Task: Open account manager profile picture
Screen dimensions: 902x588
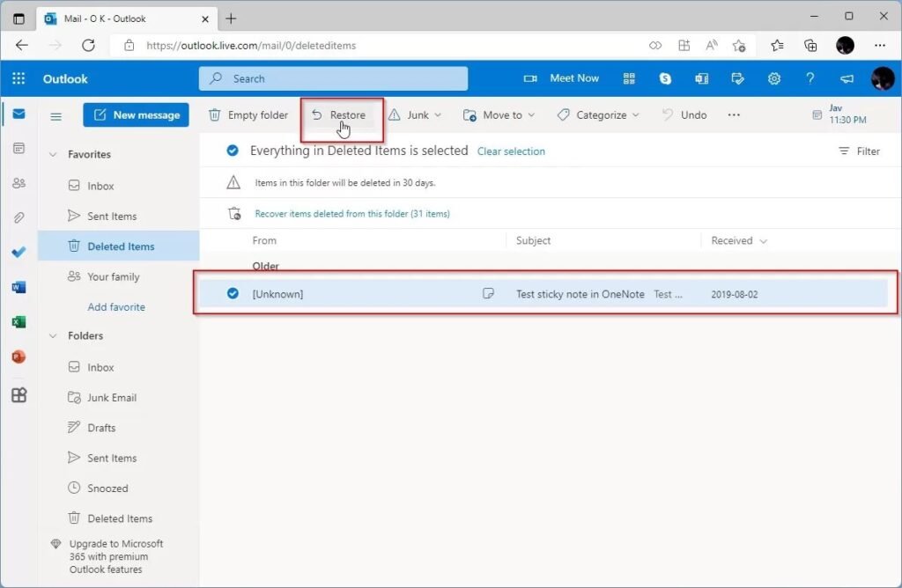Action: click(883, 78)
